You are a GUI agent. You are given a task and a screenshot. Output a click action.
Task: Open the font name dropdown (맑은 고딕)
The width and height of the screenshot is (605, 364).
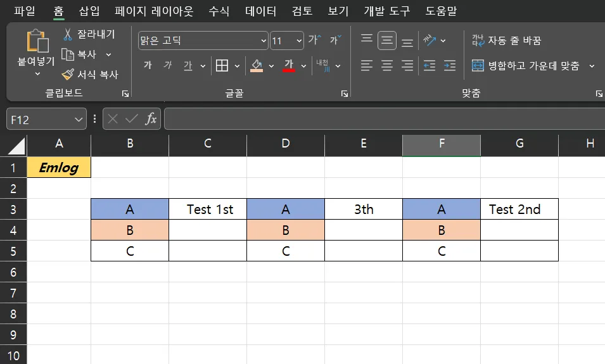coord(264,41)
